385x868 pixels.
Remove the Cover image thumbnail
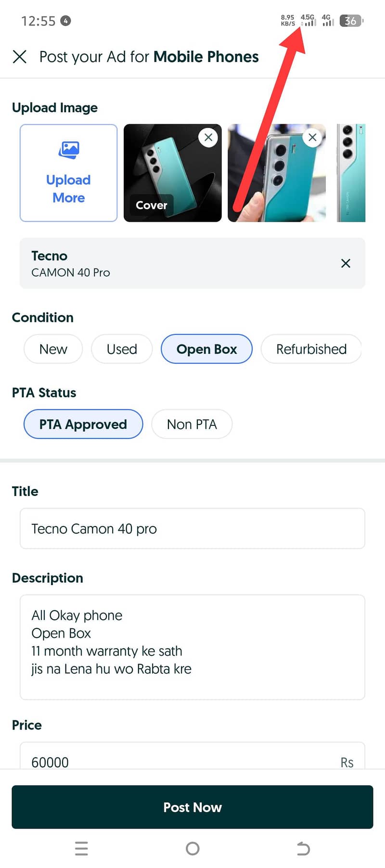(208, 138)
